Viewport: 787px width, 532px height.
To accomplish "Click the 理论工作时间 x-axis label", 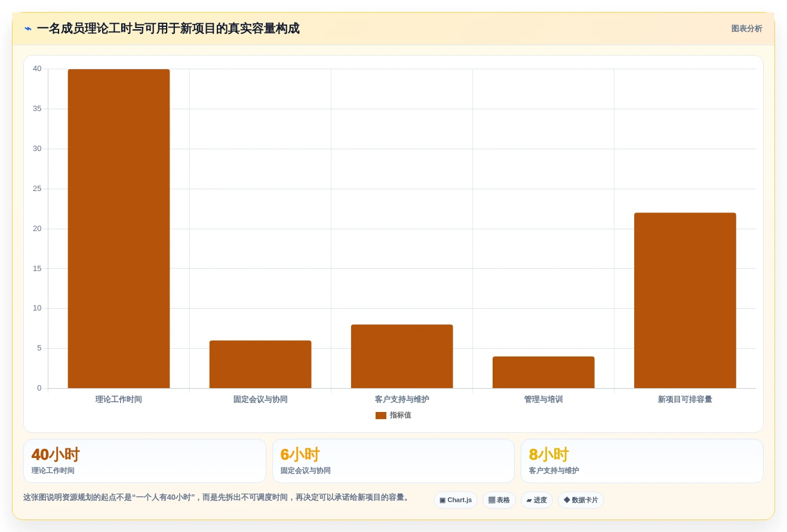I will 119,399.
